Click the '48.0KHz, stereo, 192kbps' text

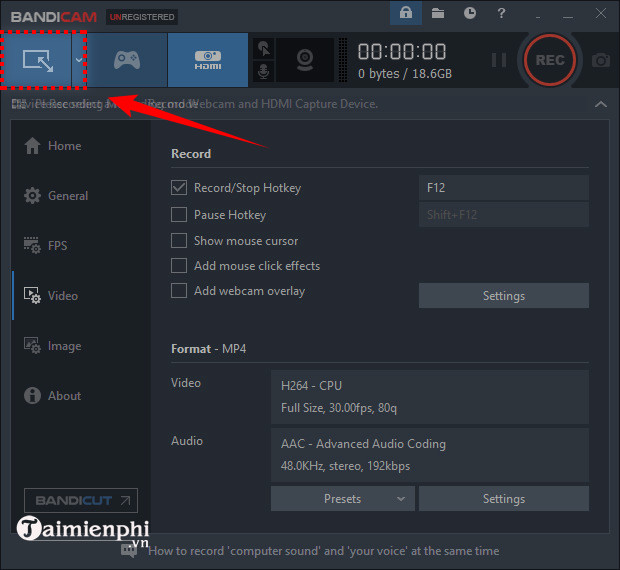click(345, 466)
